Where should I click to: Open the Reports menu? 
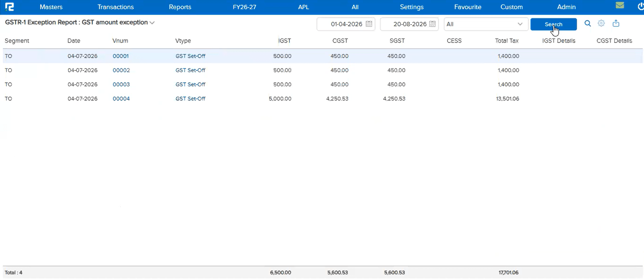tap(180, 7)
